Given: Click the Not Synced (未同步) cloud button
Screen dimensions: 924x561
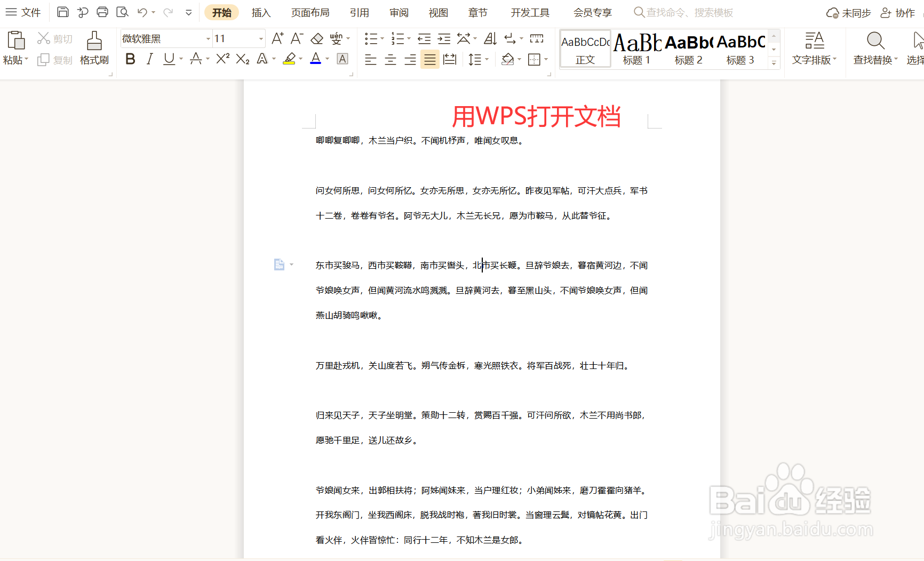Looking at the screenshot, I should click(848, 13).
